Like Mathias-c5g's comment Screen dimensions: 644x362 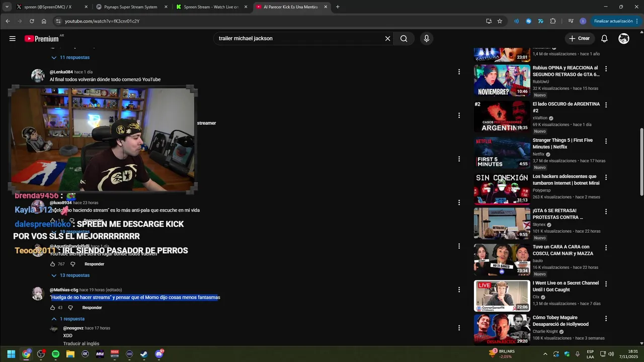(x=52, y=308)
